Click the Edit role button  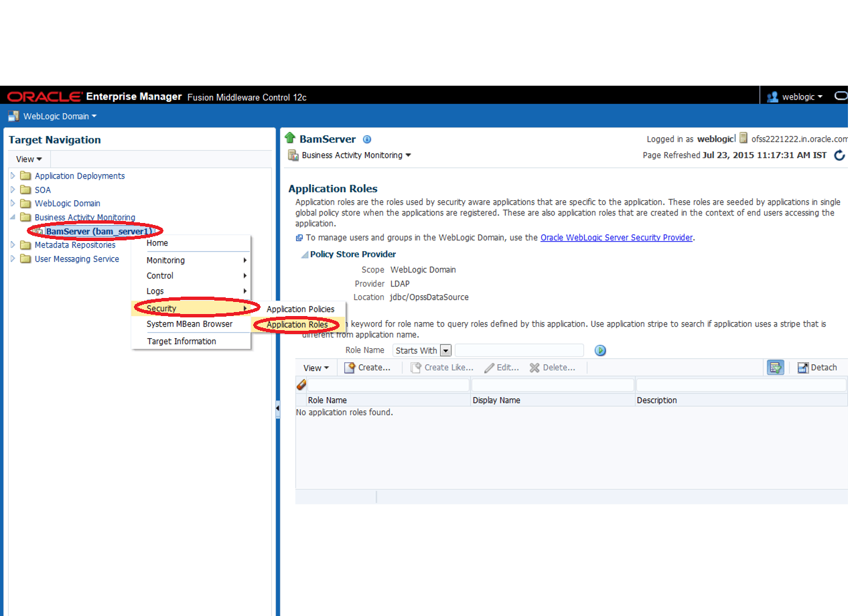coord(502,368)
